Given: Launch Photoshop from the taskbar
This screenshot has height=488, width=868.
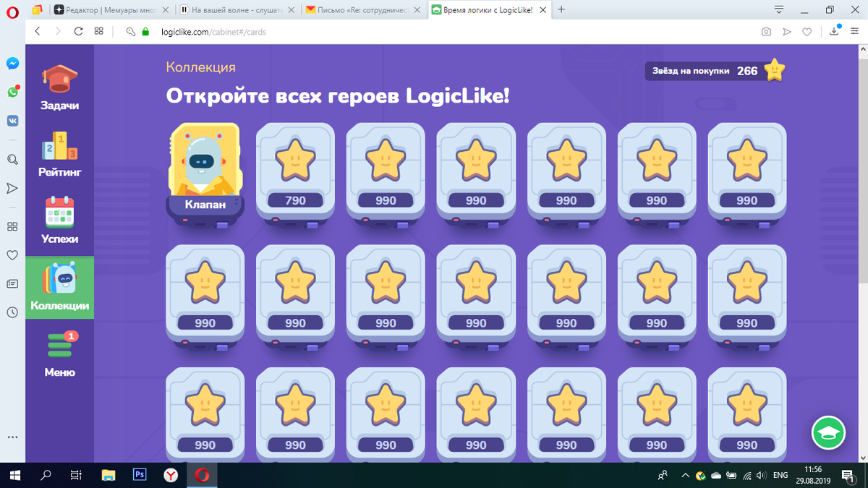Looking at the screenshot, I should click(x=140, y=475).
